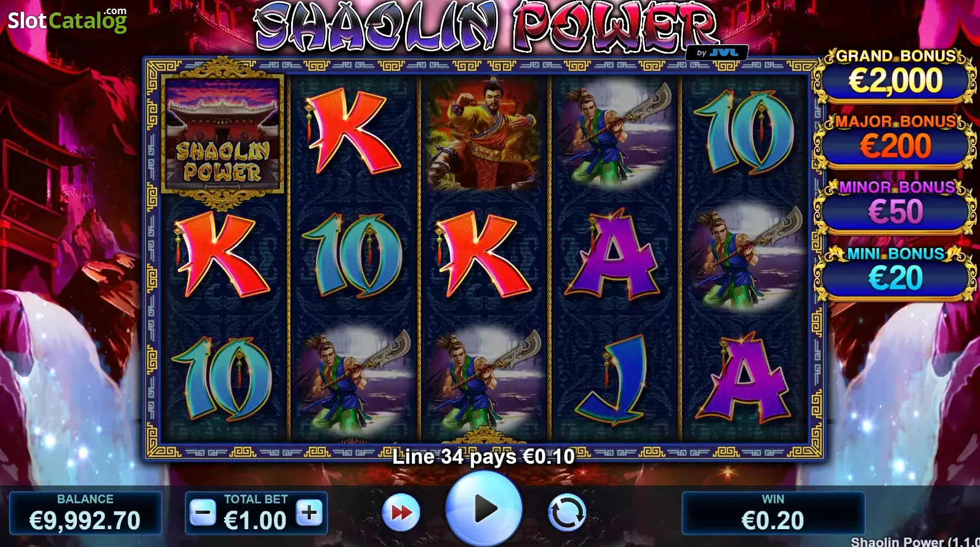
Task: Select the yellow-robed master symbol
Action: pos(484,134)
